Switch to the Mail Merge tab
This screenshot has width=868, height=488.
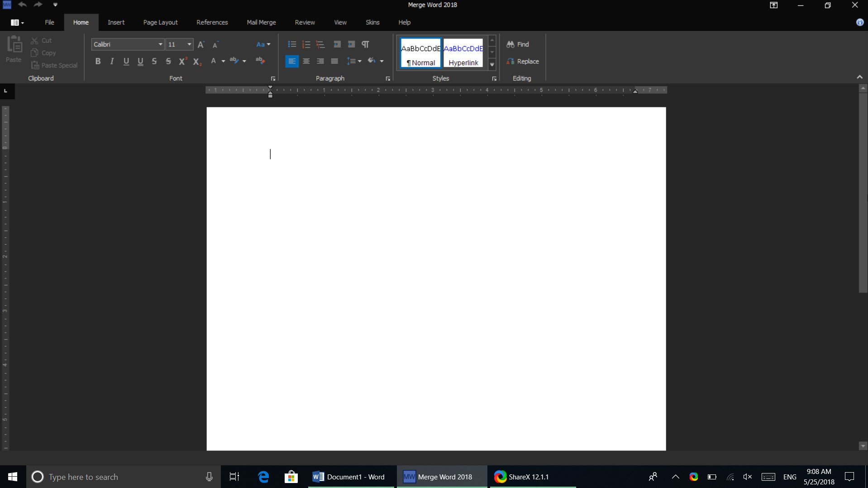click(x=261, y=22)
